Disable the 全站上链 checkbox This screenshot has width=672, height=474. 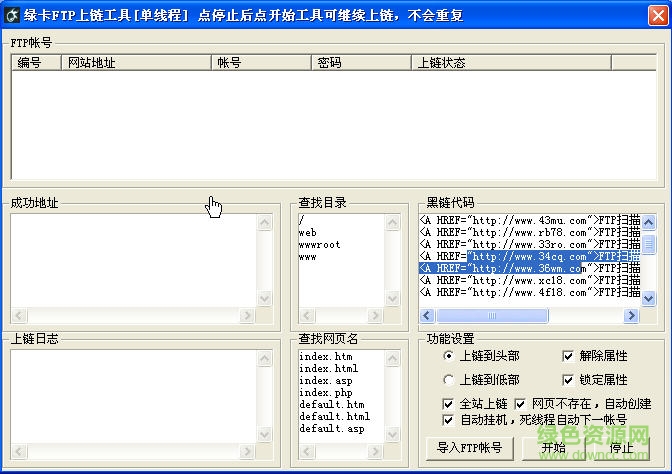pos(448,404)
